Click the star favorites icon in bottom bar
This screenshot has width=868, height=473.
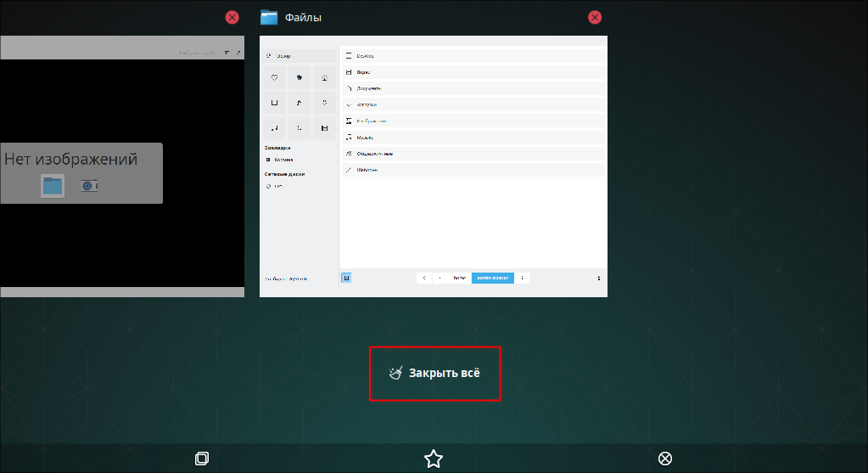click(434, 459)
